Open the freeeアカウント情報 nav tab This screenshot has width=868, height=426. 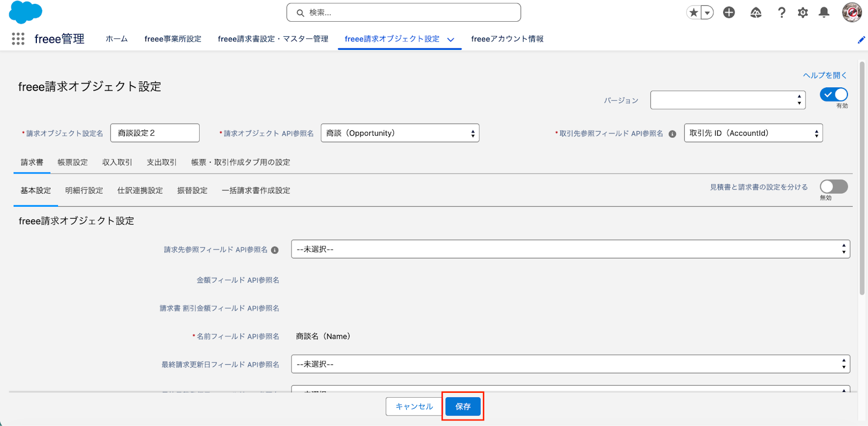(507, 39)
